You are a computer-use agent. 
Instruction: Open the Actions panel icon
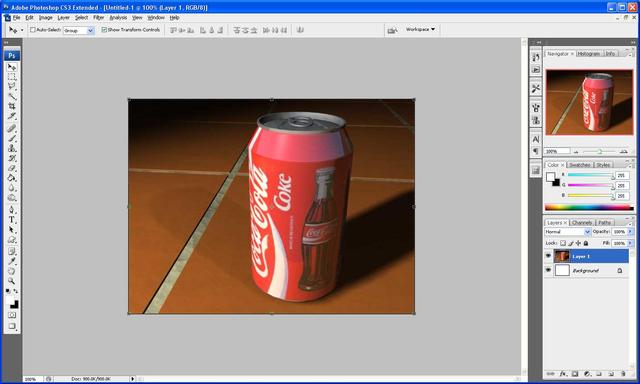click(x=536, y=70)
